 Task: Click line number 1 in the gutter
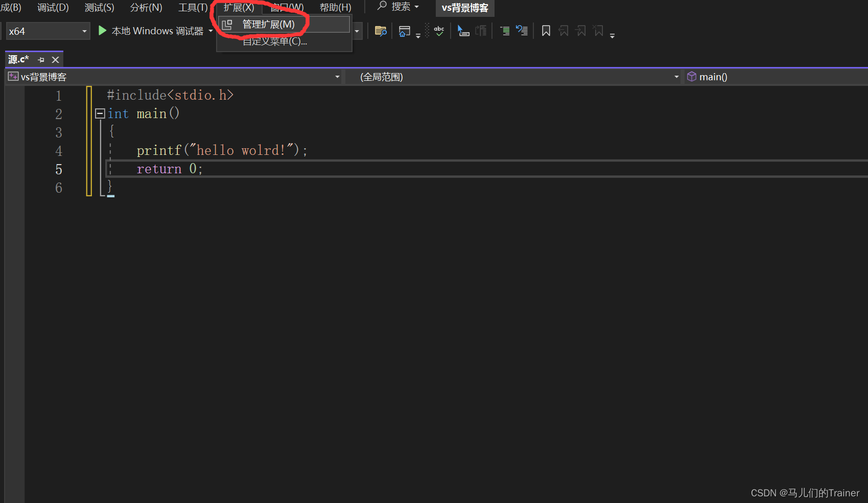pyautogui.click(x=59, y=96)
